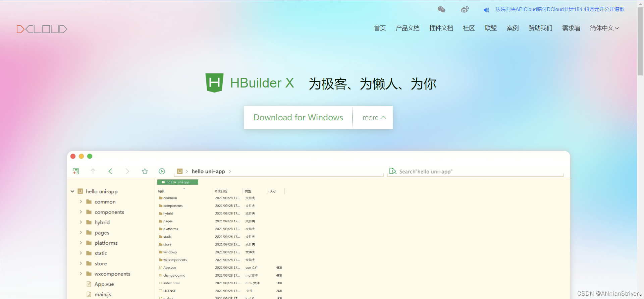The width and height of the screenshot is (644, 299).
Task: Expand the common folder in tree
Action: point(81,201)
